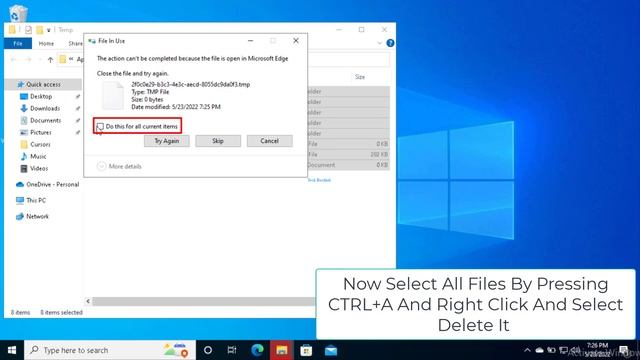Viewport: 640px width, 360px height.
Task: Click the taskbar search box
Action: point(110,350)
